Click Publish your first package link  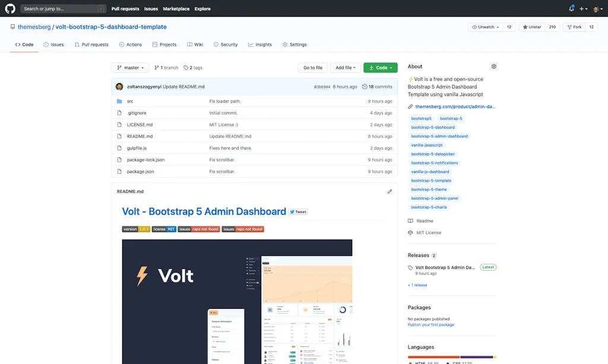coord(431,325)
